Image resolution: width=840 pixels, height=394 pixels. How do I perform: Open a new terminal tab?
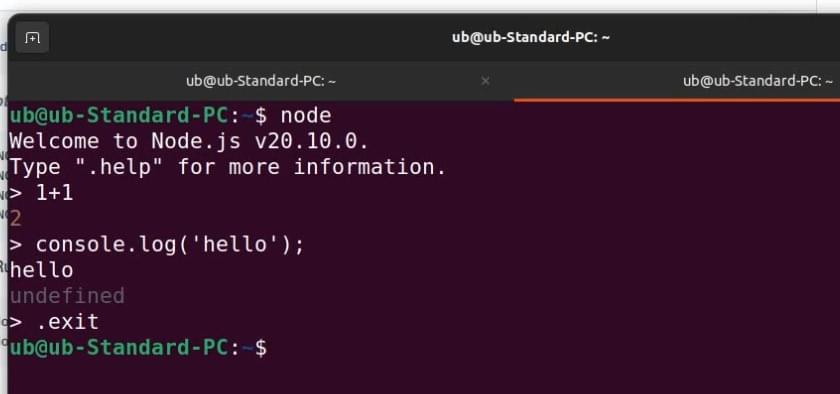pos(32,38)
